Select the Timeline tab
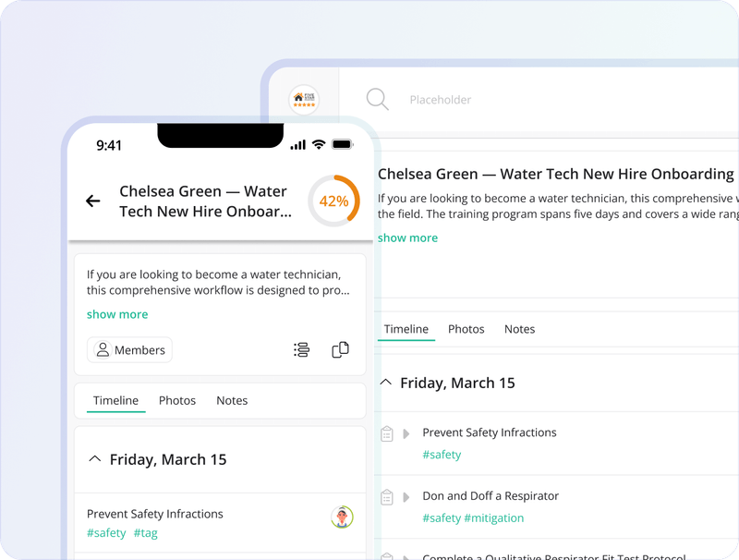The width and height of the screenshot is (739, 560). [x=115, y=401]
